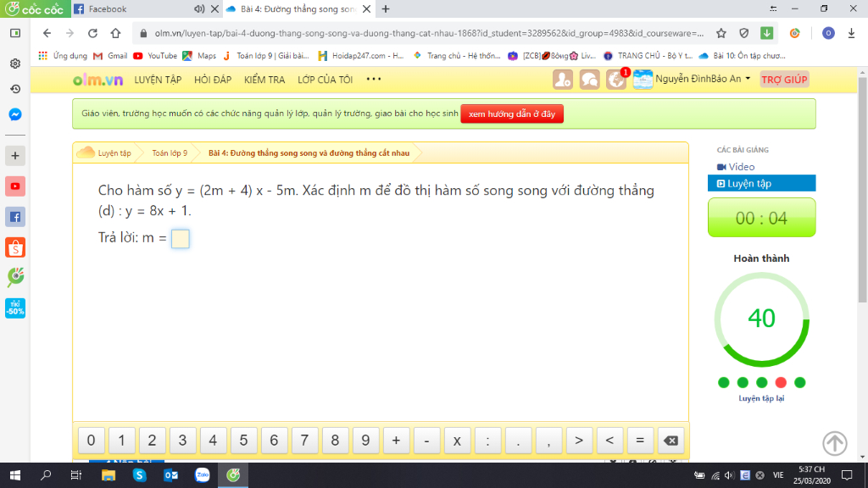Open Outlook from taskbar

(171, 475)
